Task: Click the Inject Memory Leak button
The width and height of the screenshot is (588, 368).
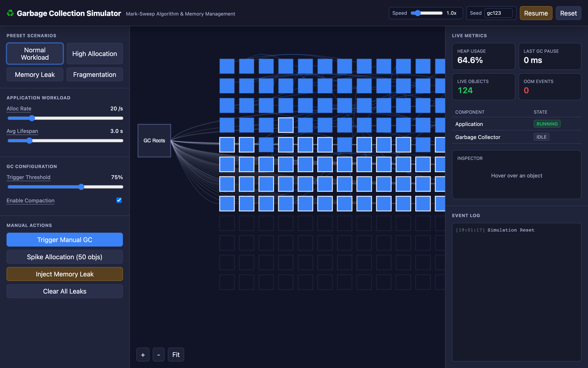Action: 65,274
